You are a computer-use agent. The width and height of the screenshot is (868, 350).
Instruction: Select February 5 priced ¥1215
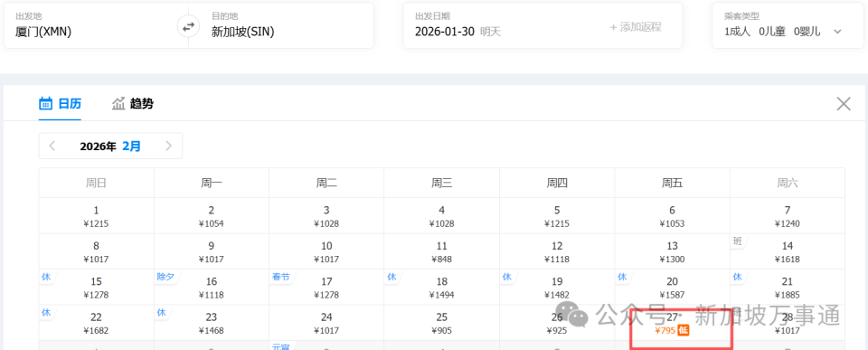pos(557,216)
